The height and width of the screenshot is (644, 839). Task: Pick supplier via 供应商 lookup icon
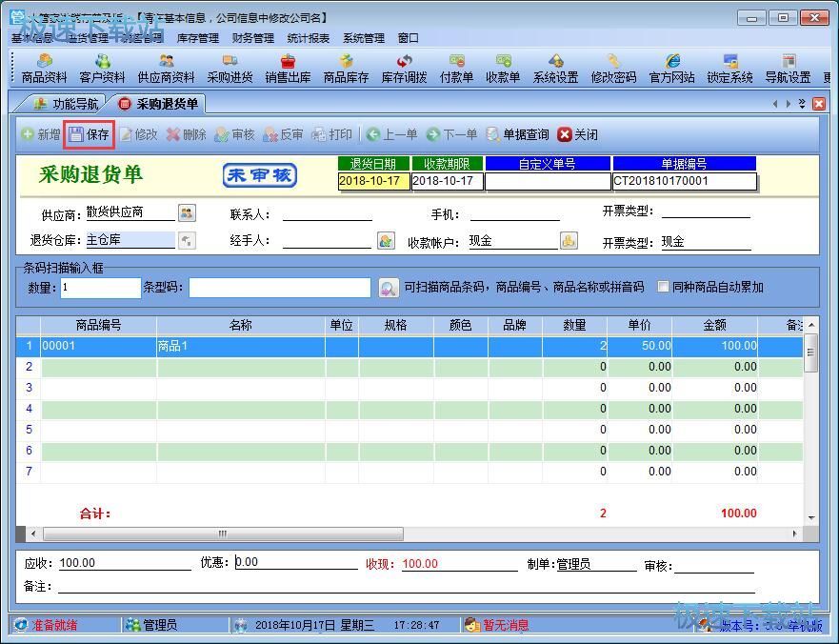pos(187,213)
